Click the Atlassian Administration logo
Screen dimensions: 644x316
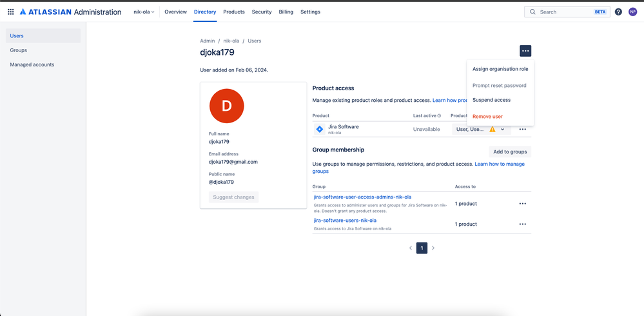coord(70,12)
